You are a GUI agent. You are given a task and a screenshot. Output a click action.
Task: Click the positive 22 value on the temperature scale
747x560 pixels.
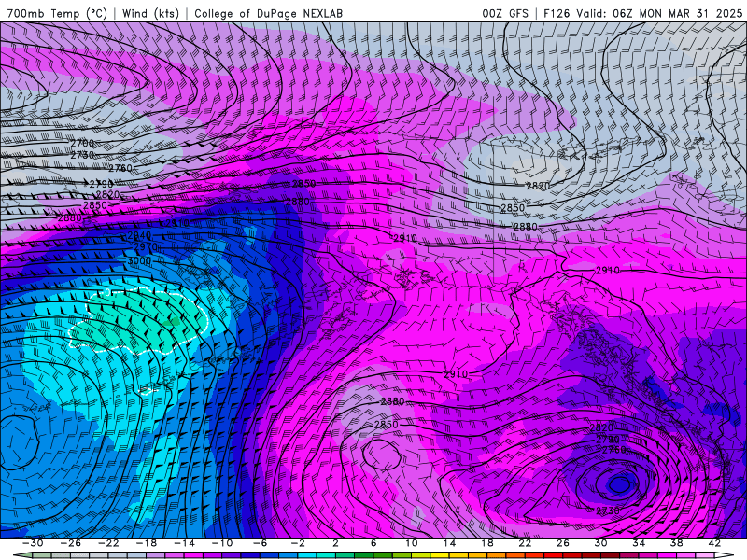pyautogui.click(x=525, y=543)
